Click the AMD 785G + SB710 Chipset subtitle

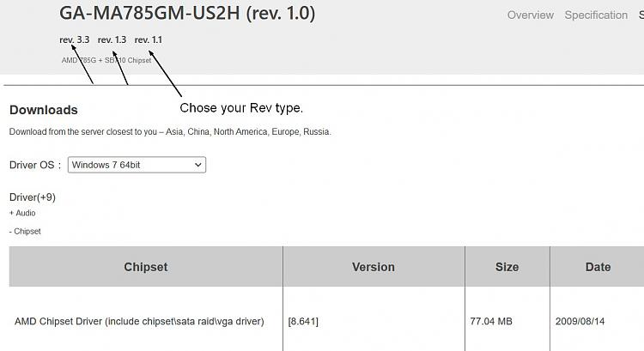point(106,60)
